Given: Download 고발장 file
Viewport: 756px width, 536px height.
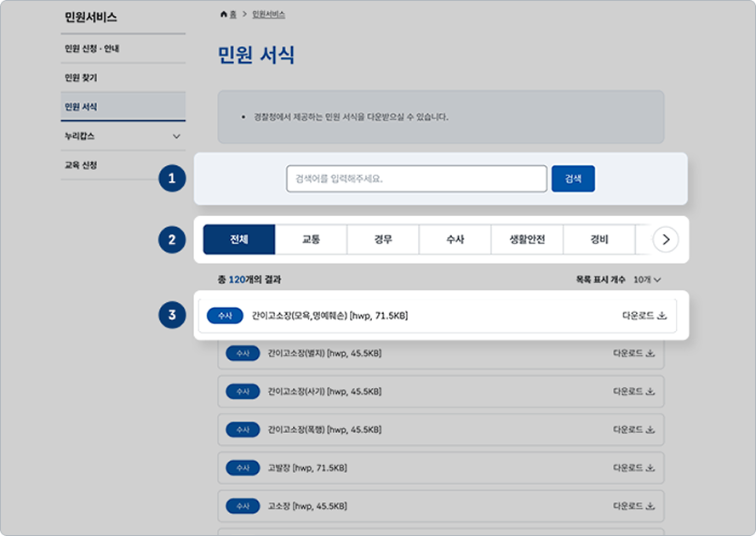Looking at the screenshot, I should coord(634,468).
